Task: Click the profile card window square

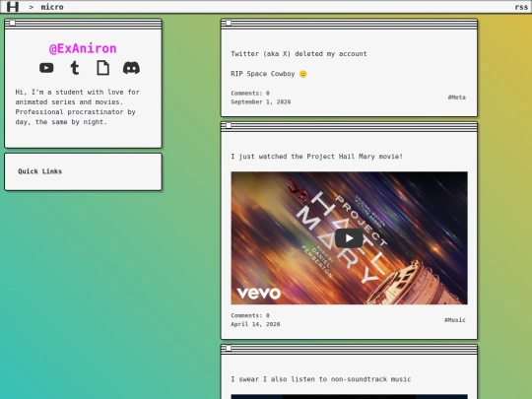Action: (x=12, y=23)
